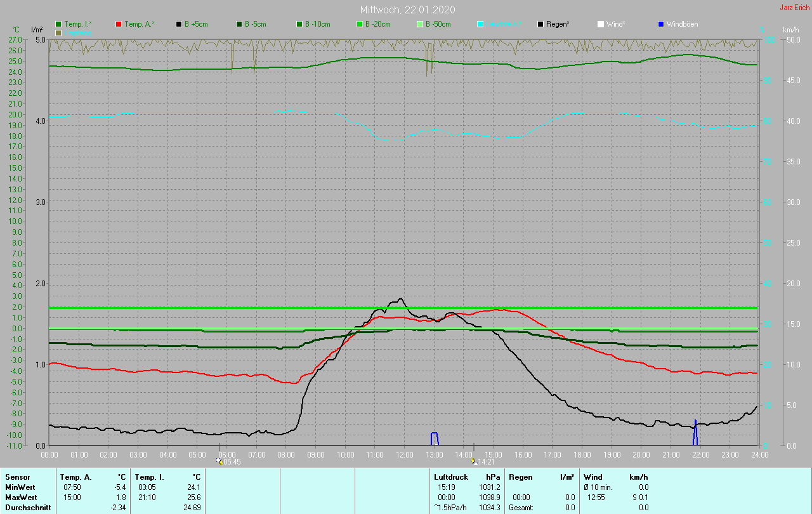812x514 pixels.
Task: Click the cyan legend swatch
Action: (x=480, y=24)
